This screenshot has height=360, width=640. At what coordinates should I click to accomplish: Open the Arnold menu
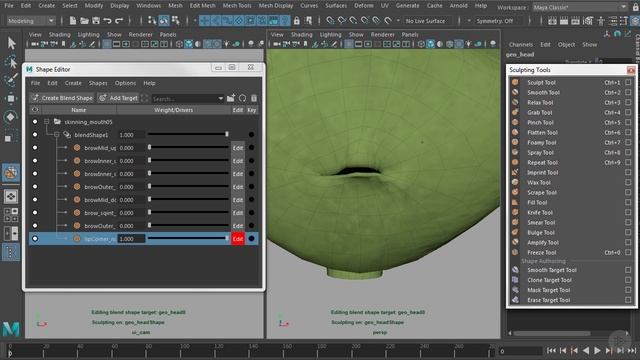pyautogui.click(x=458, y=6)
